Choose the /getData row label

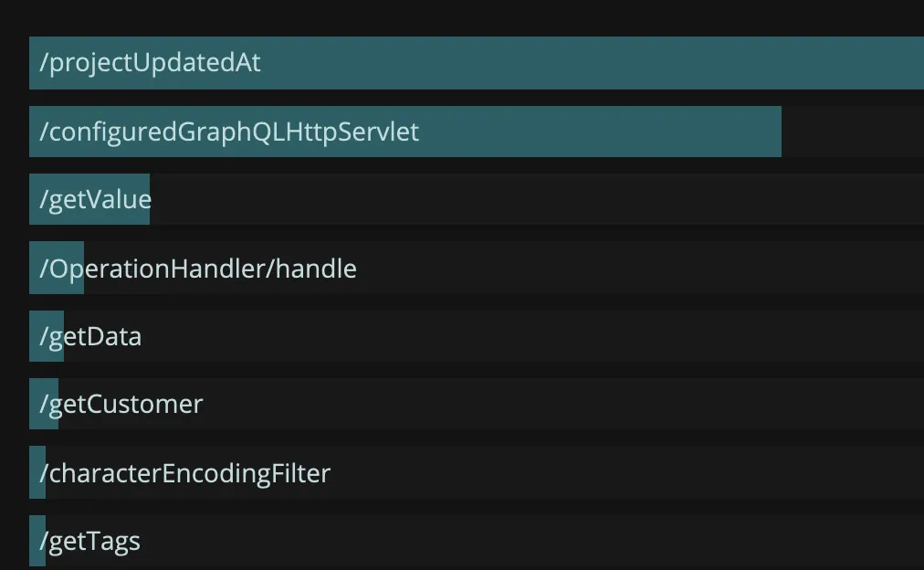[90, 336]
